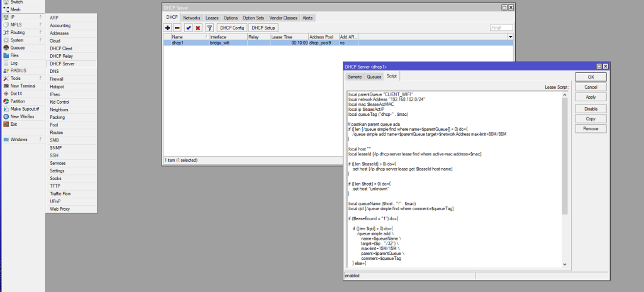Click the Find search field
The height and width of the screenshot is (292, 644).
501,28
